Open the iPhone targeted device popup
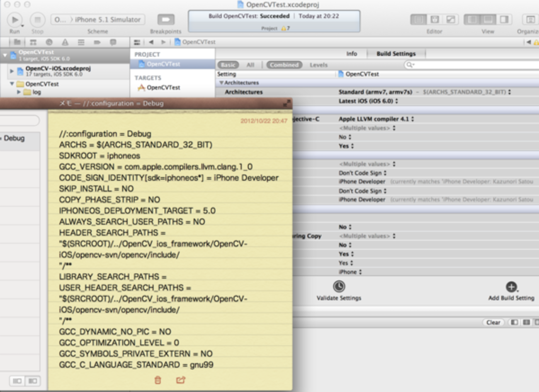 click(x=350, y=272)
